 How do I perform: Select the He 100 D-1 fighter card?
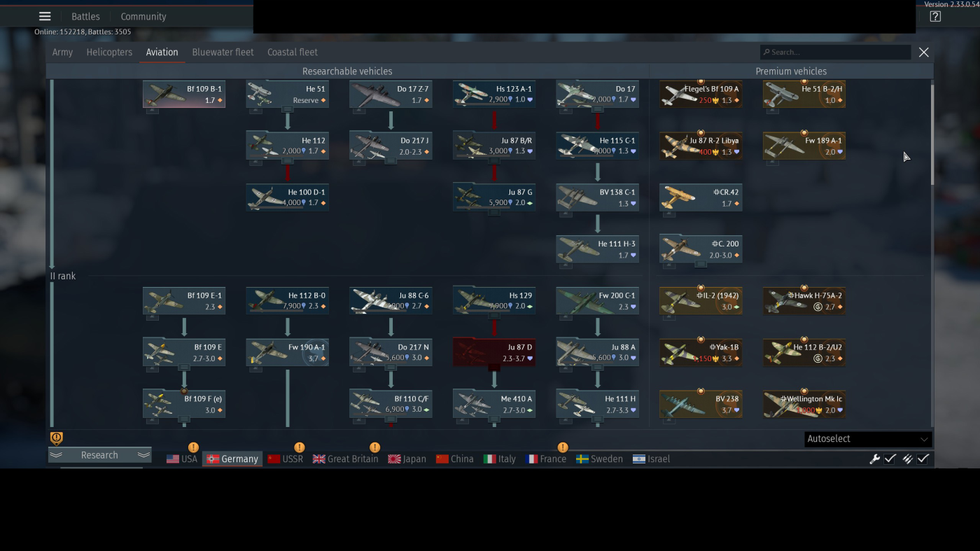tap(288, 197)
